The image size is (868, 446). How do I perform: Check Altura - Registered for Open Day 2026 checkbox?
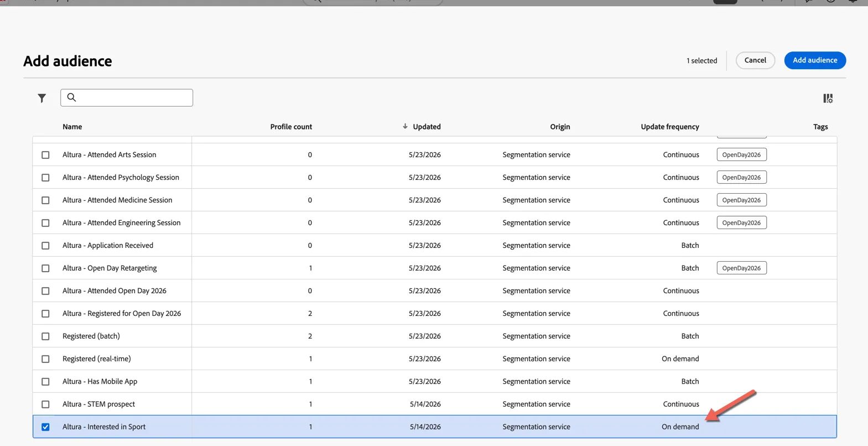45,313
